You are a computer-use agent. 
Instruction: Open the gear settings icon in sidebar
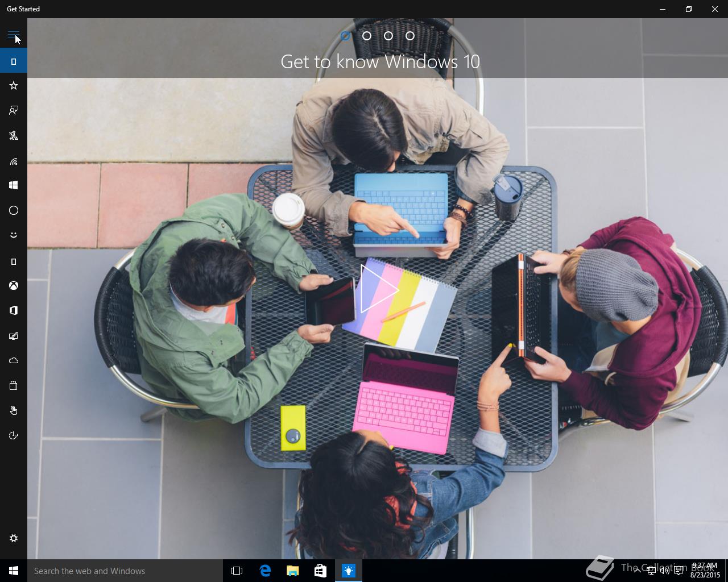(14, 538)
